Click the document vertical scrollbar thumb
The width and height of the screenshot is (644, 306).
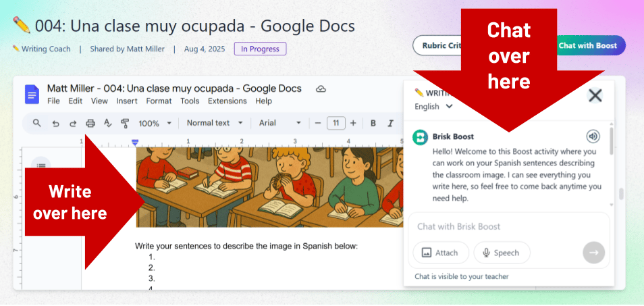622,193
